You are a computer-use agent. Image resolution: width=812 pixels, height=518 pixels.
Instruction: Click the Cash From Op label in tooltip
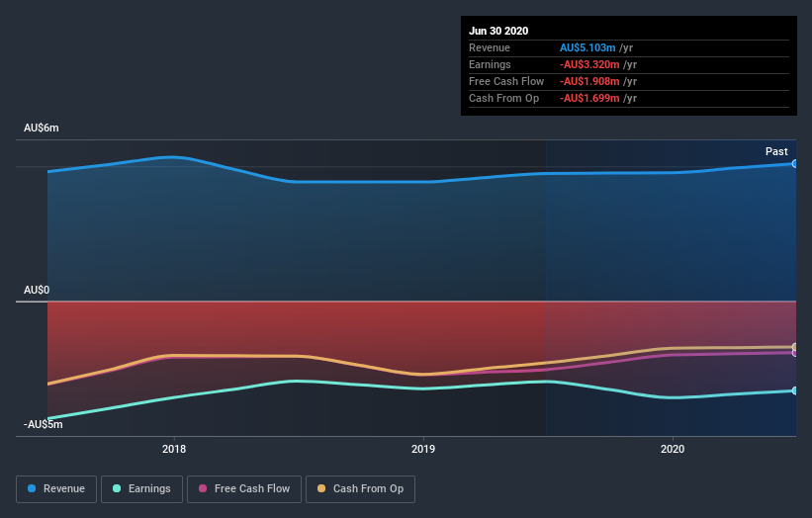click(503, 98)
